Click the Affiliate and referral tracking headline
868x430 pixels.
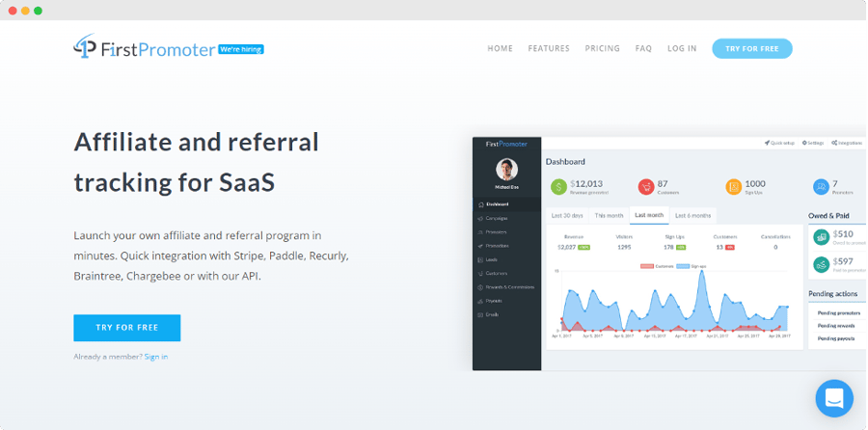coord(196,162)
